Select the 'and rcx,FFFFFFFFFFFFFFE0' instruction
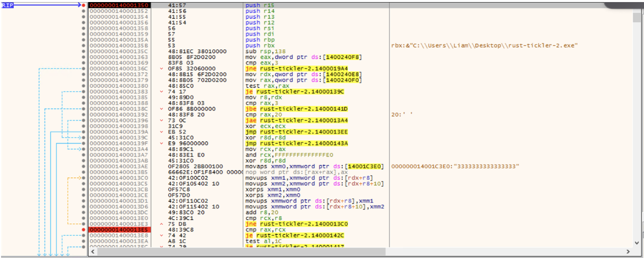This screenshot has height=258, width=644. point(289,155)
